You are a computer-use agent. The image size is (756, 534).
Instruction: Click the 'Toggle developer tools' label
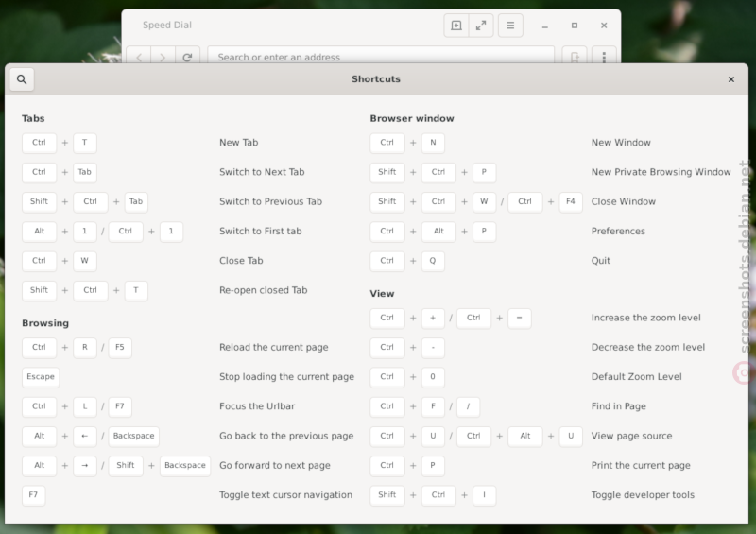click(643, 495)
